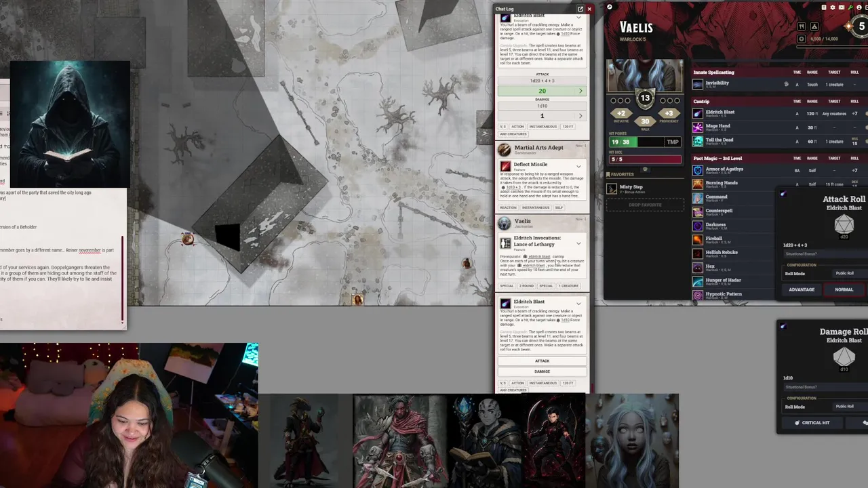Click the Eldritch Blast cantrip icon in sheet

(698, 113)
